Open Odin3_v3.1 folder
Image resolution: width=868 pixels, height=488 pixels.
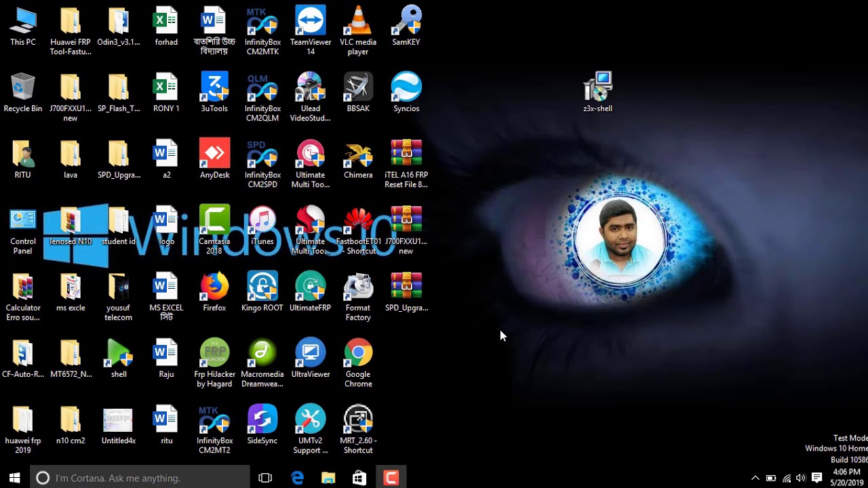click(x=119, y=26)
